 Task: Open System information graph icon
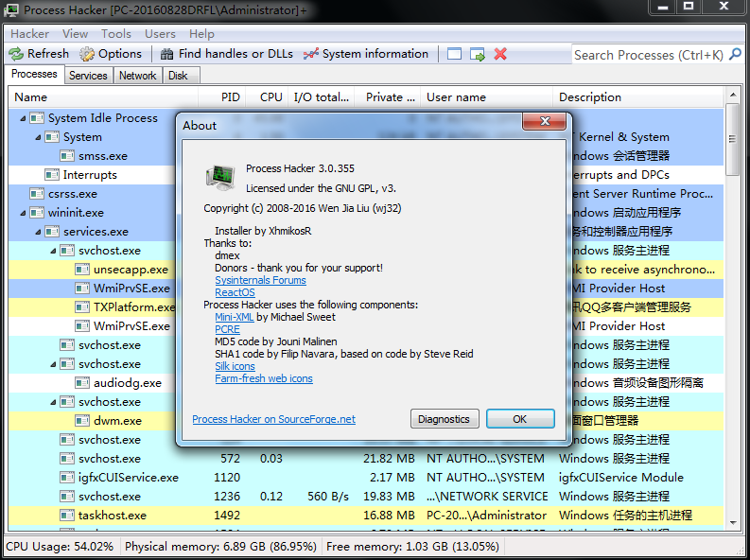point(311,54)
